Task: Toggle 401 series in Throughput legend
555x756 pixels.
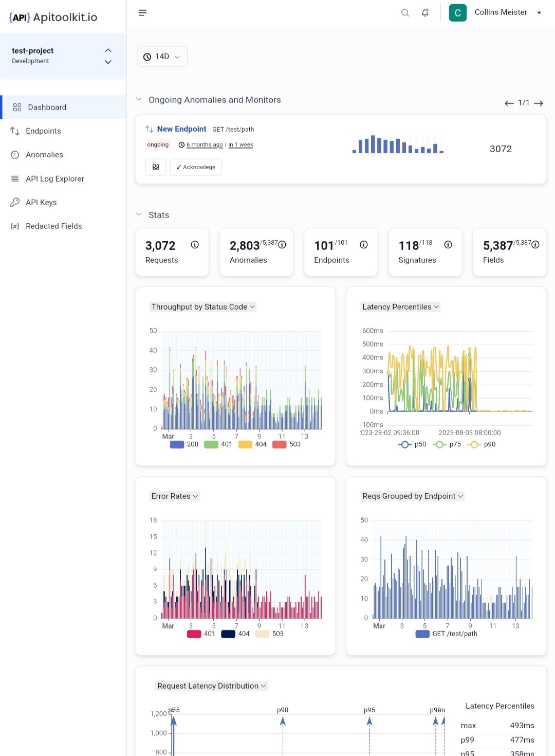Action: pos(218,444)
